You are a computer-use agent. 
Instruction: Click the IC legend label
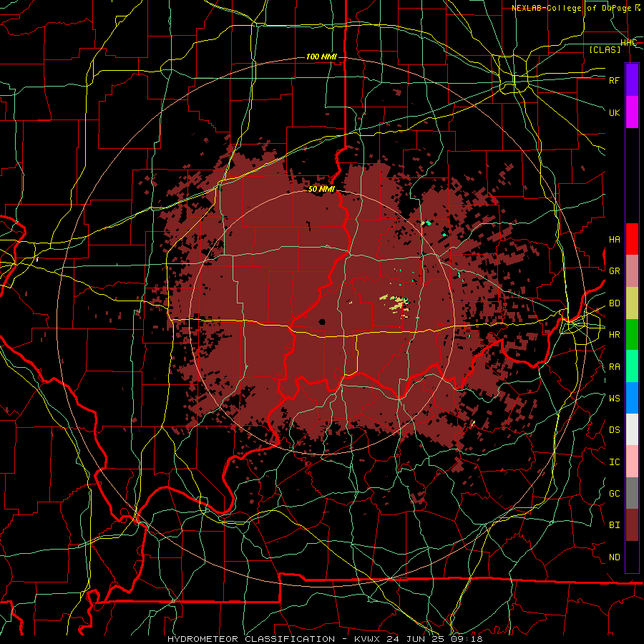614,462
